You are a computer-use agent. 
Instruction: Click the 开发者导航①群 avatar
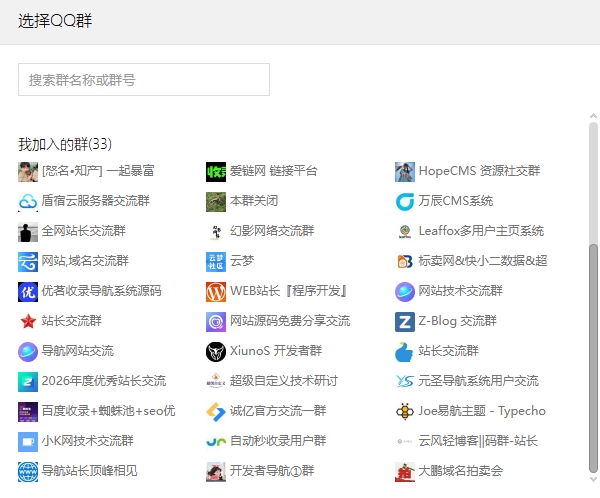pos(216,472)
